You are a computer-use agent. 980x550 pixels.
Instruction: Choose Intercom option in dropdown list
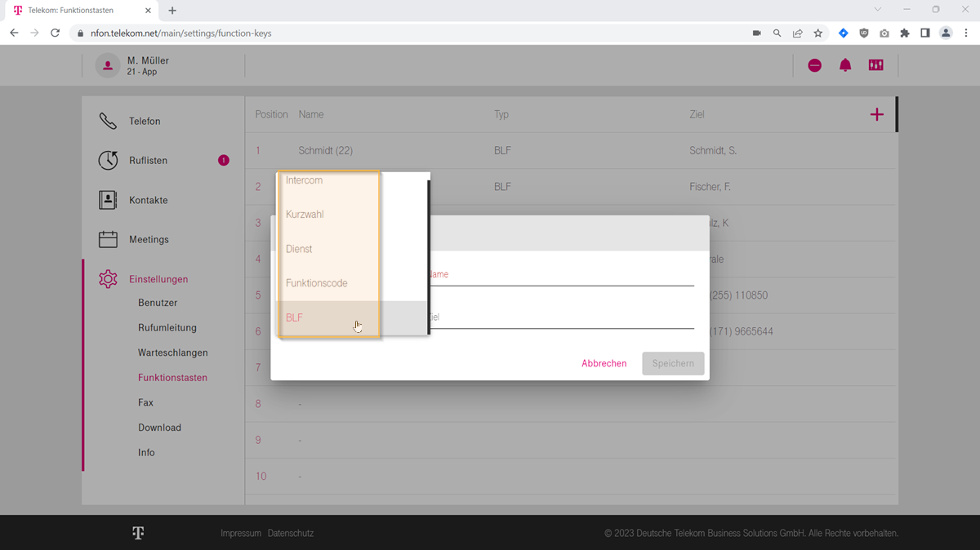(x=305, y=180)
